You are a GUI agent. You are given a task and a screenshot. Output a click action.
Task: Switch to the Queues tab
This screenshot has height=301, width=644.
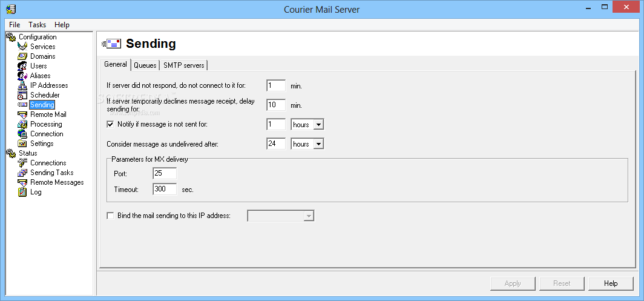(145, 65)
